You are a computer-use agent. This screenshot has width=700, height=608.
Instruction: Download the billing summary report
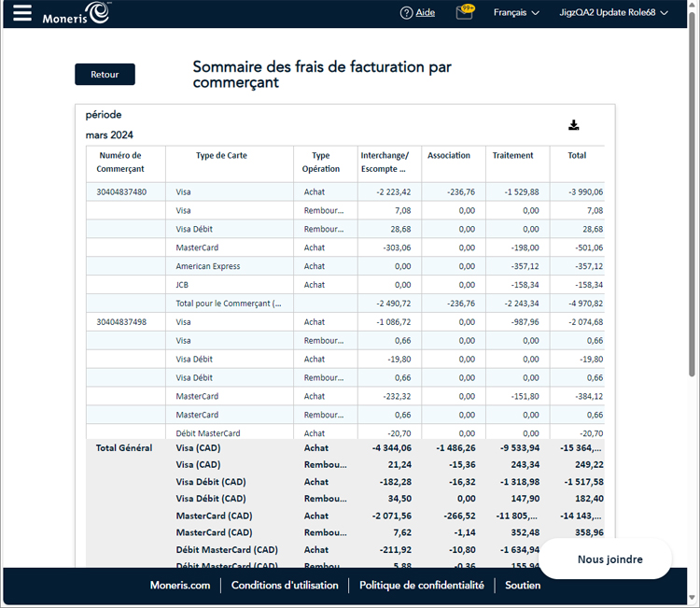click(x=574, y=125)
